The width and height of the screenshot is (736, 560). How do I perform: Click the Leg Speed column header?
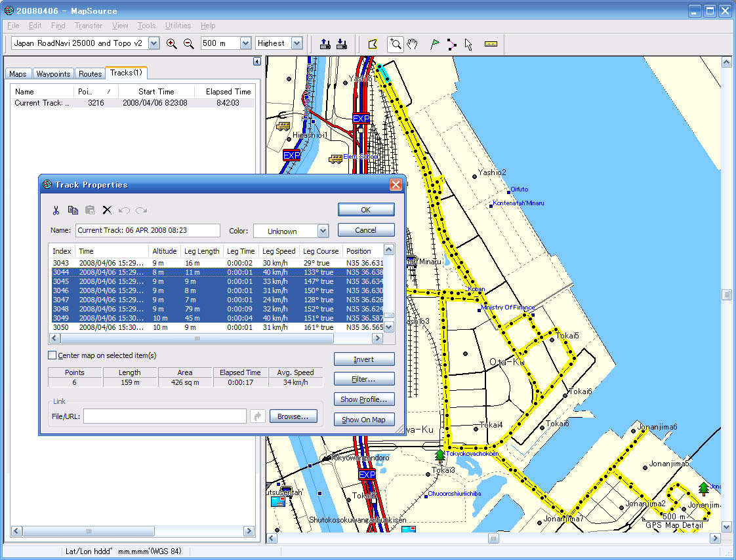[279, 251]
